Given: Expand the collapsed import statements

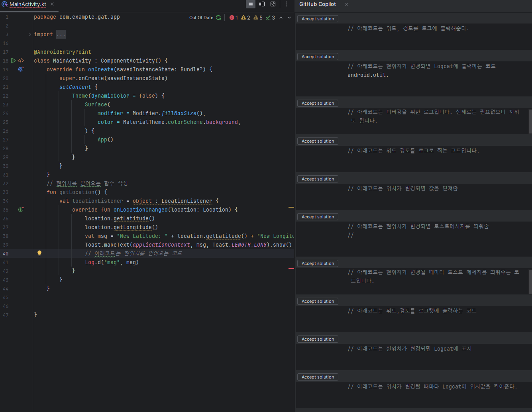Looking at the screenshot, I should [x=61, y=34].
